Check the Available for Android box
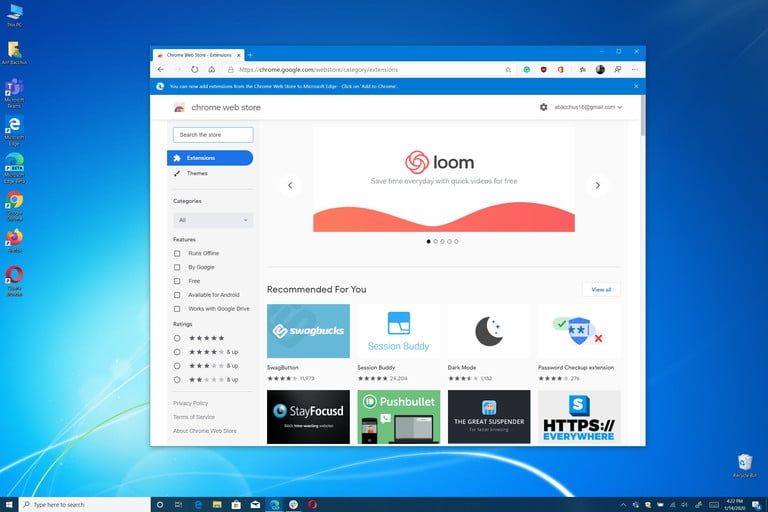 coord(177,295)
